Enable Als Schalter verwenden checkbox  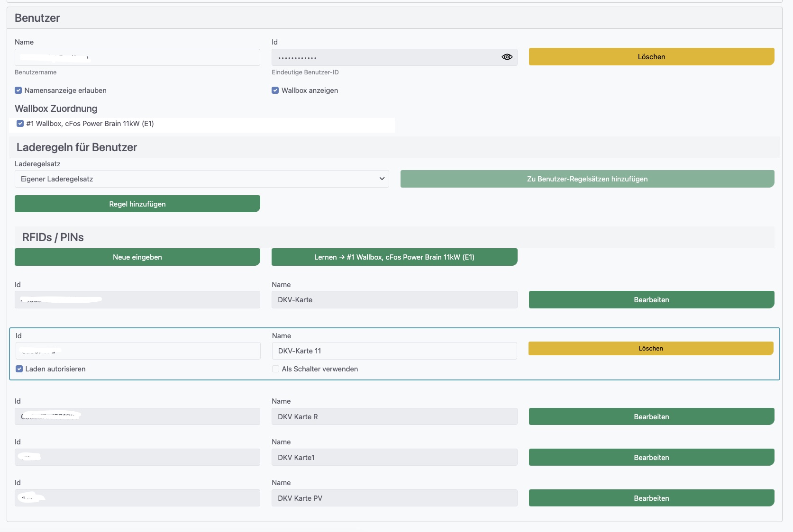275,369
